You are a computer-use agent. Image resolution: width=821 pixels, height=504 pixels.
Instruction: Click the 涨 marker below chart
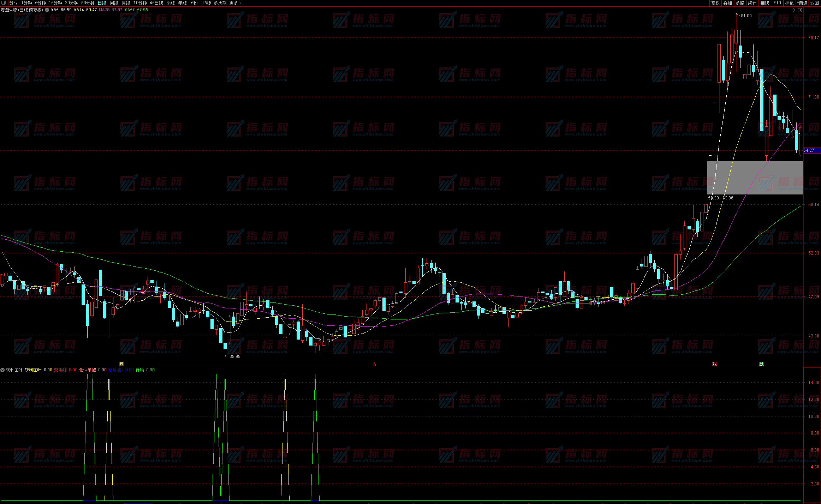coord(714,364)
